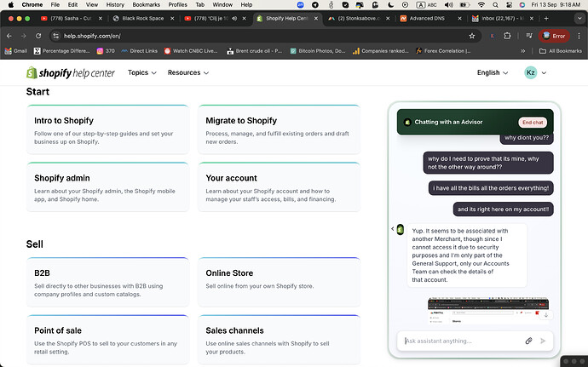Bookmark this page with the star icon

click(x=472, y=36)
